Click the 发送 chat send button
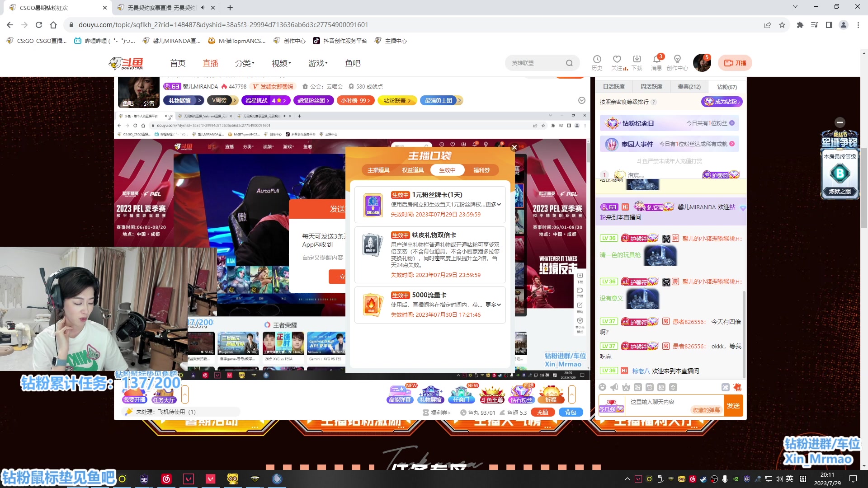Viewport: 868px width, 488px height. pos(733,406)
